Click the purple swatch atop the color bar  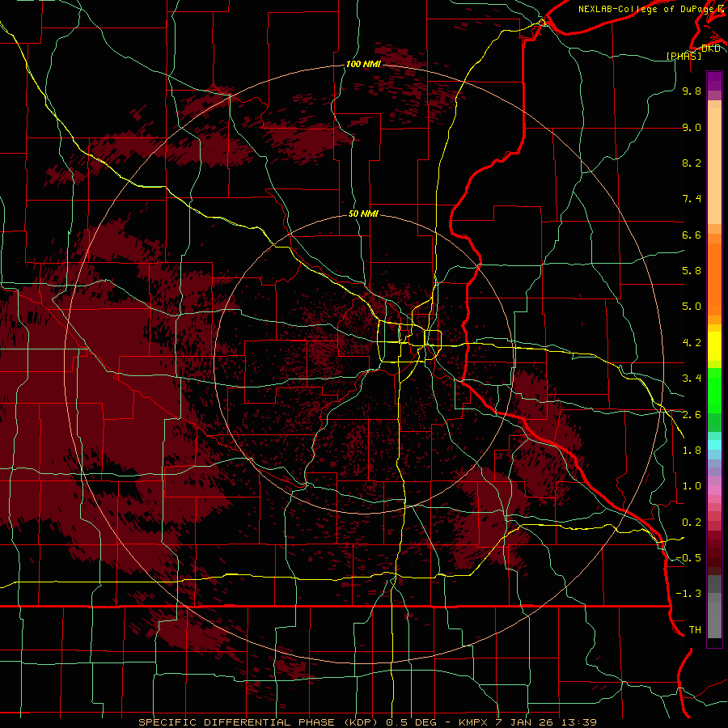714,82
